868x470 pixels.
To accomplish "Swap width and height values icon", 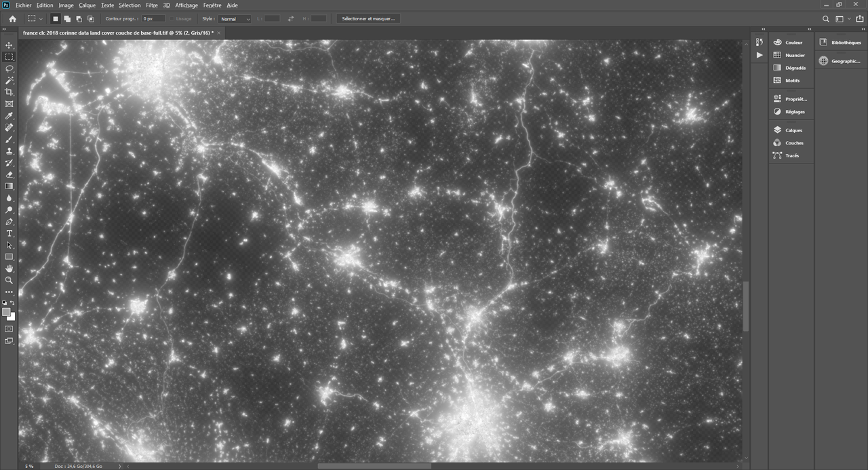I will (x=291, y=19).
